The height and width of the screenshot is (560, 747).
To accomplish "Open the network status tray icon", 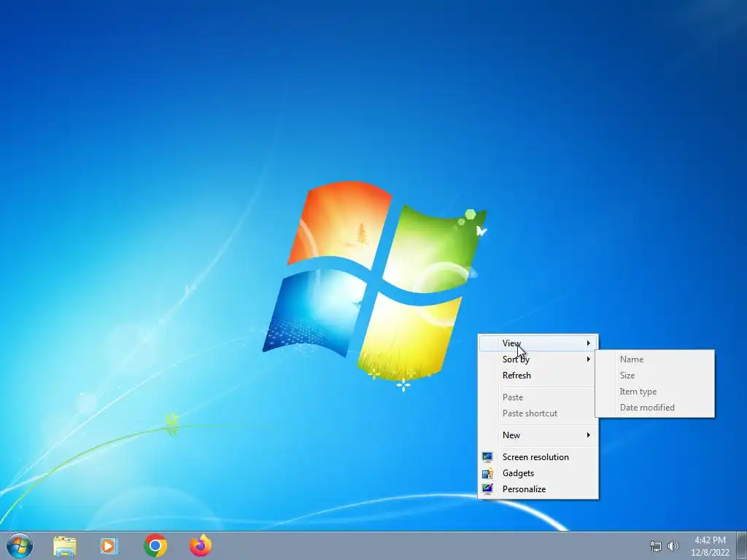I will 656,546.
